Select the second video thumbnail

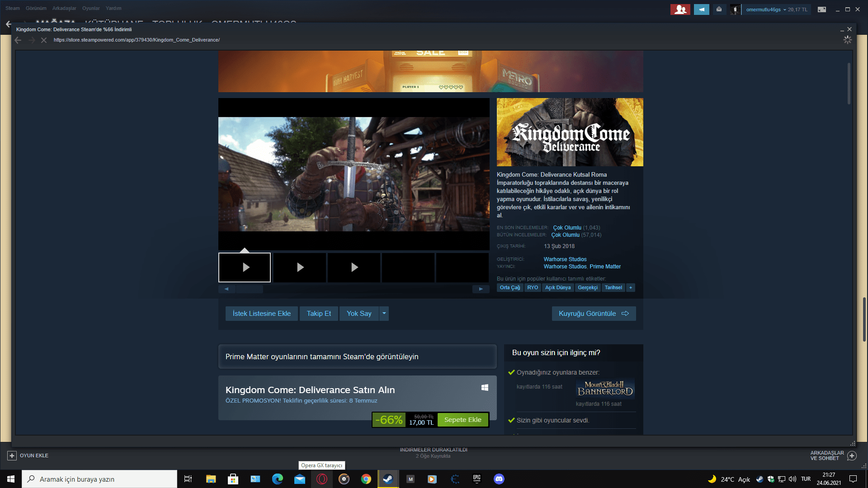coord(299,267)
